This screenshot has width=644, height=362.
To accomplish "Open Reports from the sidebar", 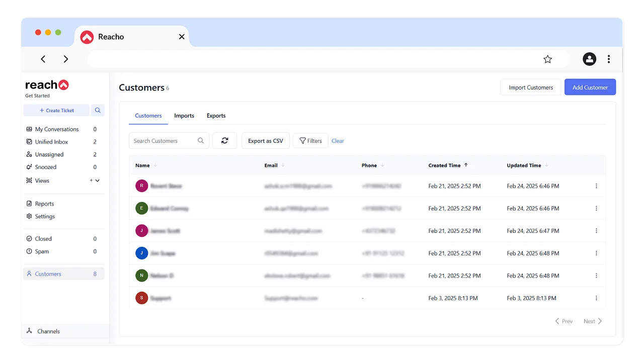I will point(44,204).
